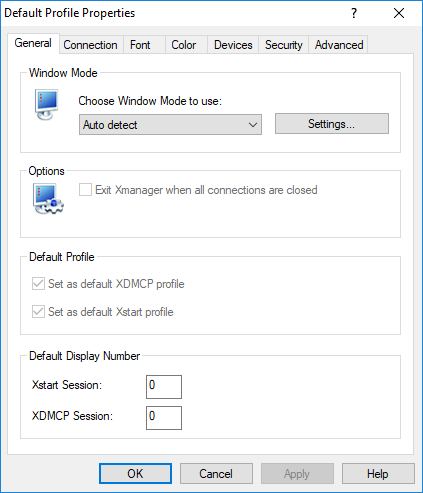Screen dimensions: 423x493
Task: Confirm with the OK button
Action: [x=135, y=473]
